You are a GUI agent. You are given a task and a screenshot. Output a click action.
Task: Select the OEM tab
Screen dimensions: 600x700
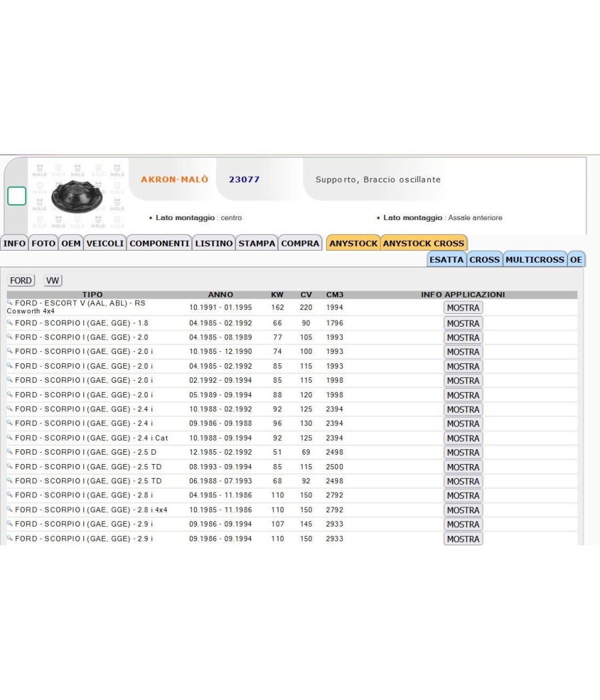pos(71,243)
